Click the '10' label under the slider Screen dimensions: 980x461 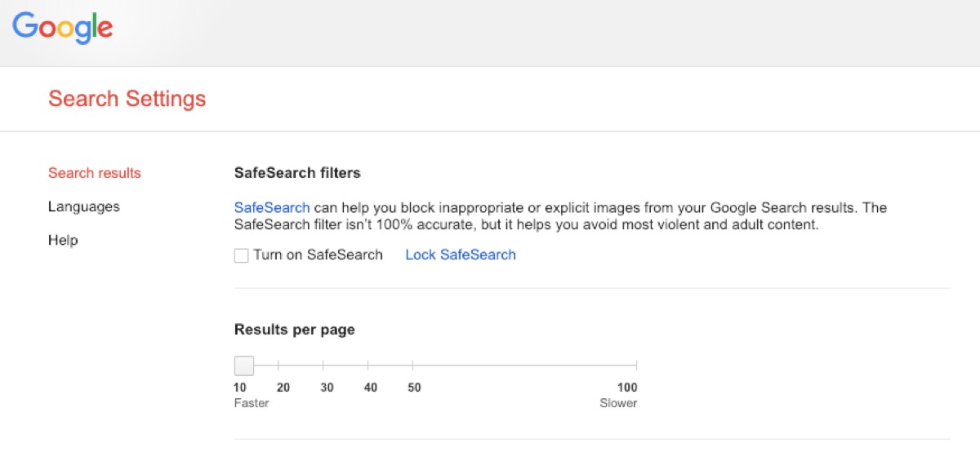coord(240,388)
